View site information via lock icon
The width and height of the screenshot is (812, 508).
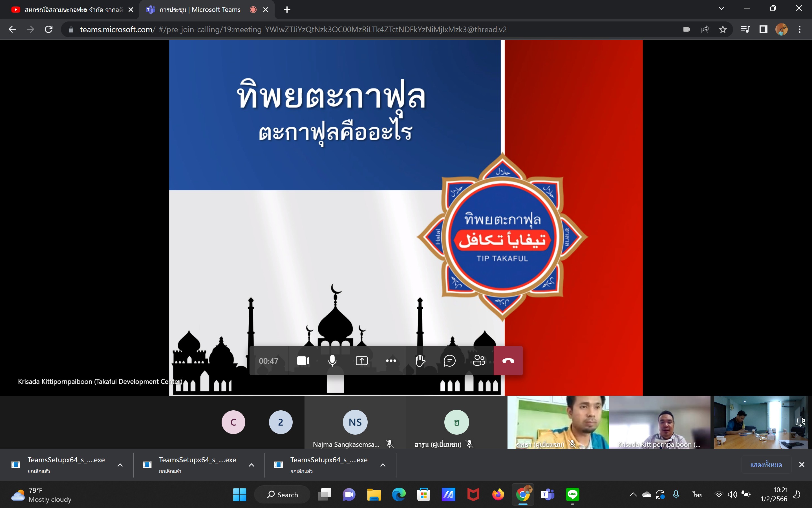pos(71,30)
